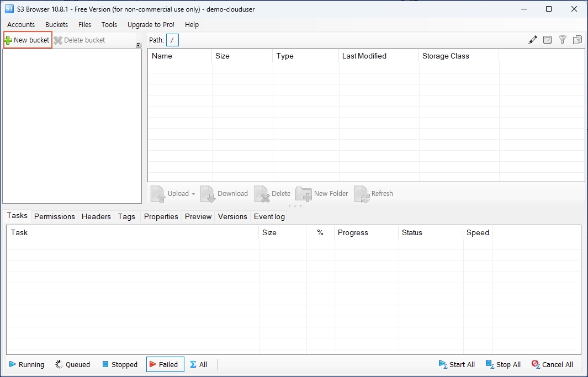This screenshot has width=588, height=377.
Task: Click the Start All button
Action: click(457, 364)
